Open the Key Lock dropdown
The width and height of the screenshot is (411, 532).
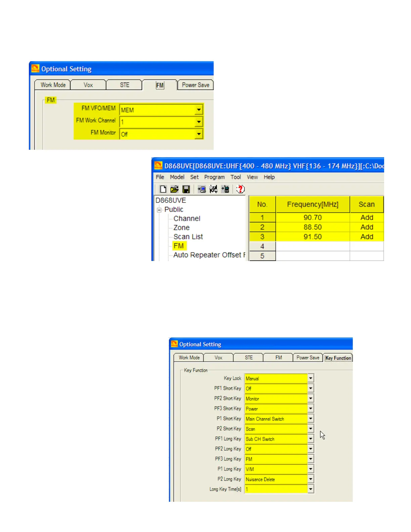click(x=311, y=378)
